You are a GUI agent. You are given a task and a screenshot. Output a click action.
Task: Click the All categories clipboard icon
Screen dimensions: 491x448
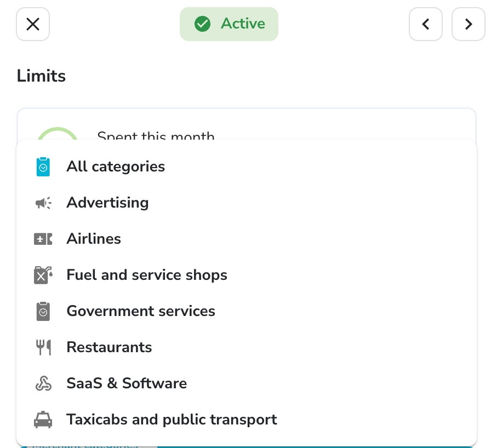pos(43,166)
